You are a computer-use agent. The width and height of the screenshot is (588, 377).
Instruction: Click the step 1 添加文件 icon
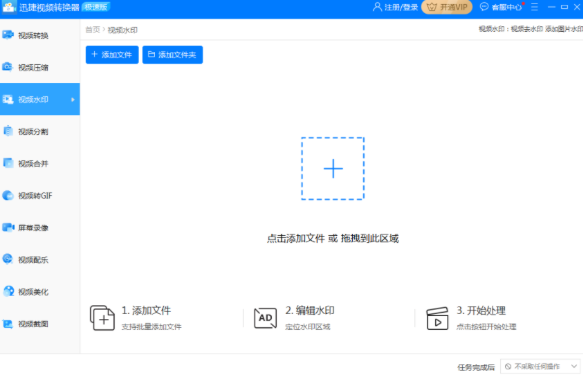102,318
